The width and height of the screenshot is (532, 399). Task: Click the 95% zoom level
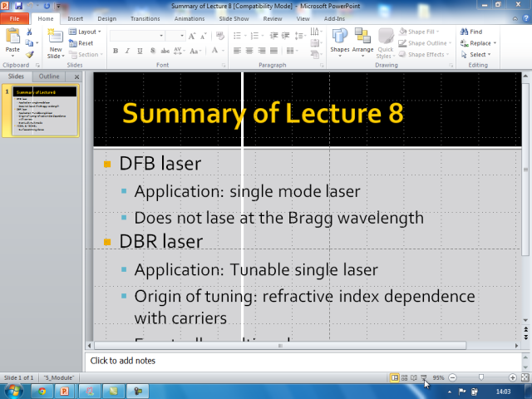pyautogui.click(x=438, y=377)
